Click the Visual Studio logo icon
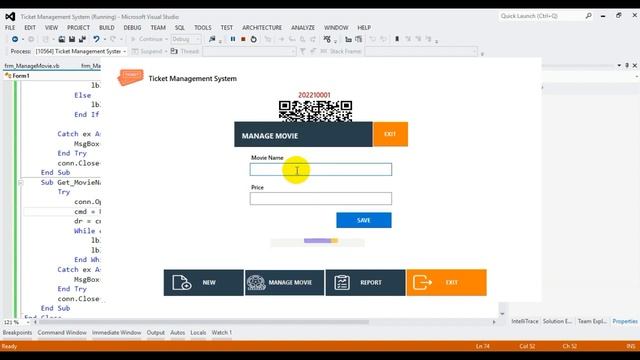The height and width of the screenshot is (360, 640). point(10,16)
